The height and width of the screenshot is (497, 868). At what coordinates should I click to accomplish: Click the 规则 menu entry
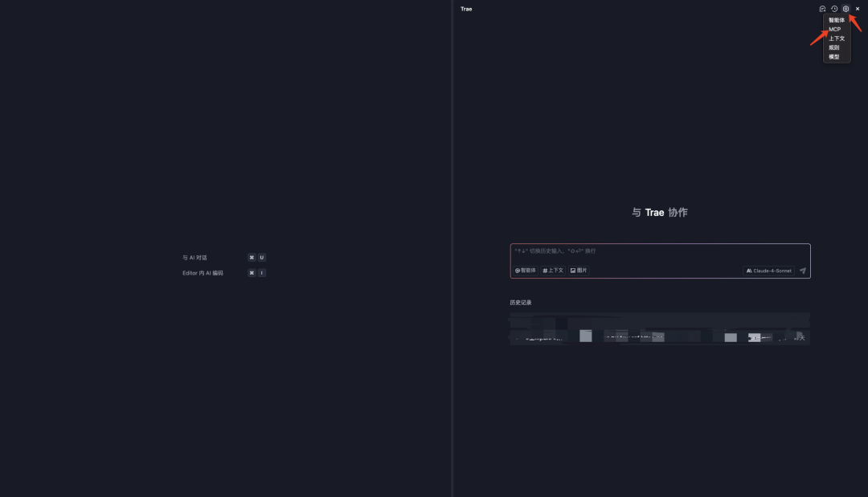(836, 47)
